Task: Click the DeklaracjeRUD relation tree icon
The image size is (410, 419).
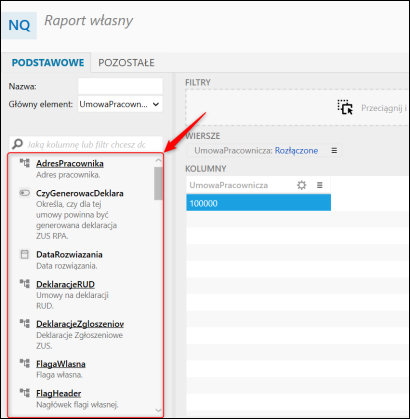Action: tap(25, 284)
